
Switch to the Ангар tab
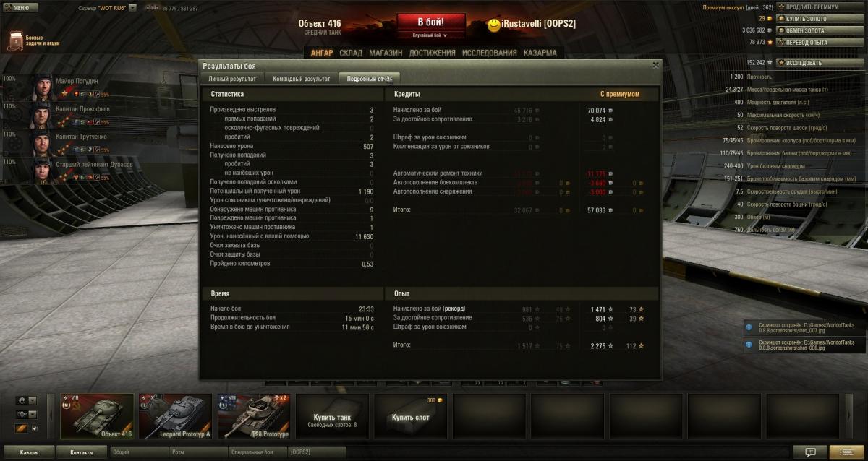pyautogui.click(x=322, y=53)
